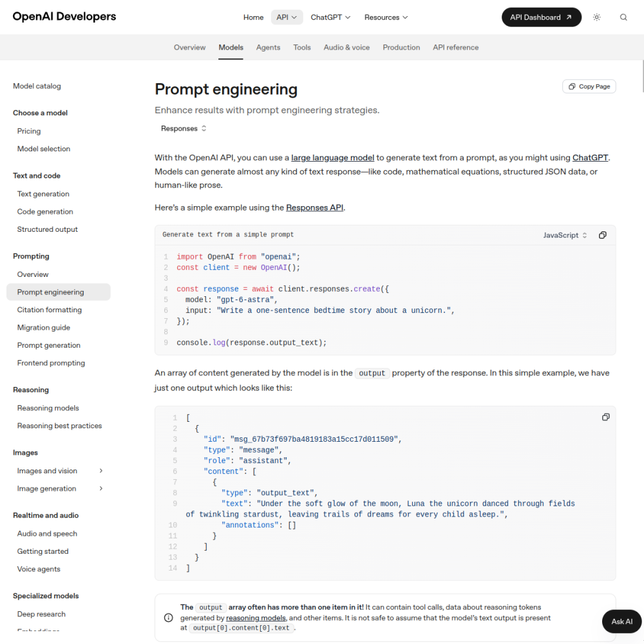The image size is (644, 644).
Task: Open Getting started in the sidebar
Action: point(43,551)
